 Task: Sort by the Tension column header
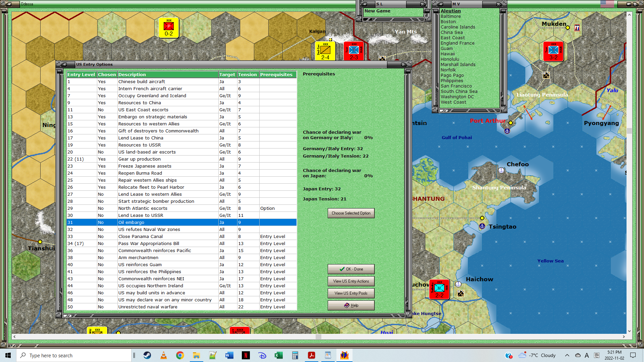[x=248, y=74]
